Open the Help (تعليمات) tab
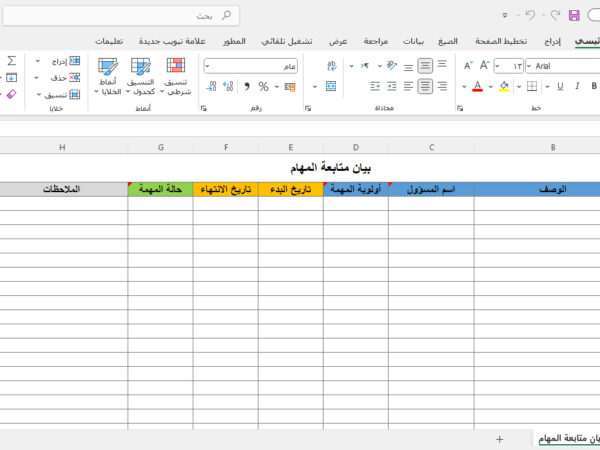 pyautogui.click(x=109, y=41)
